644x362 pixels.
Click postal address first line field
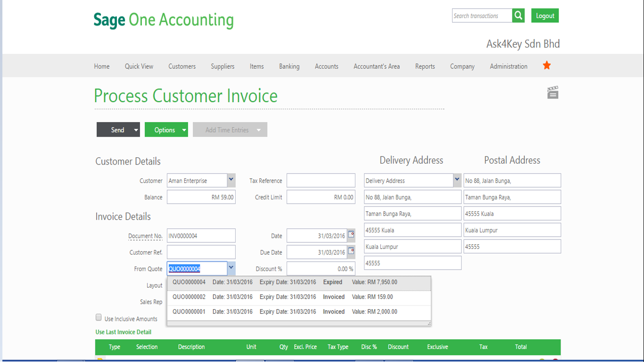[x=512, y=181]
